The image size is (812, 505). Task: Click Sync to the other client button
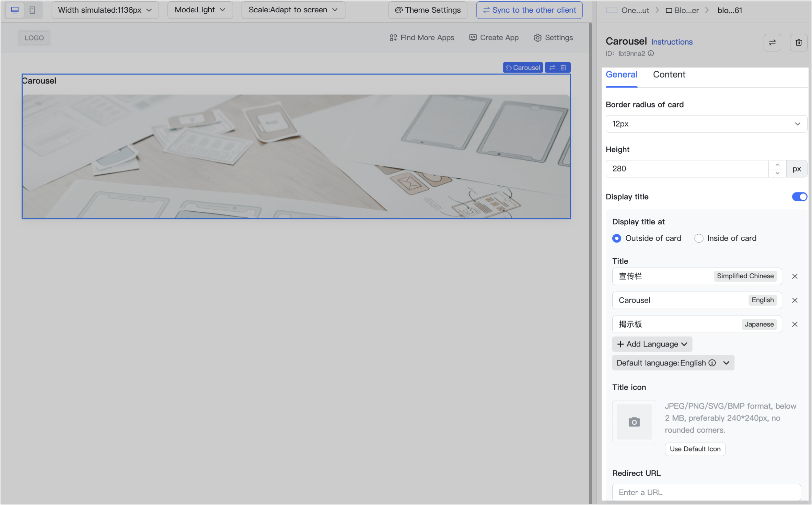[x=529, y=10]
